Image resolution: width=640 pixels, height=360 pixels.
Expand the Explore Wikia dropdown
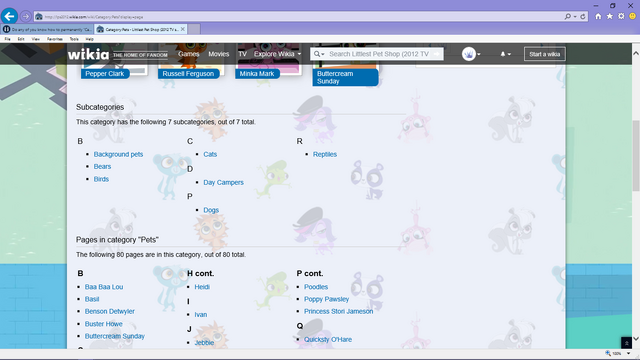(278, 54)
